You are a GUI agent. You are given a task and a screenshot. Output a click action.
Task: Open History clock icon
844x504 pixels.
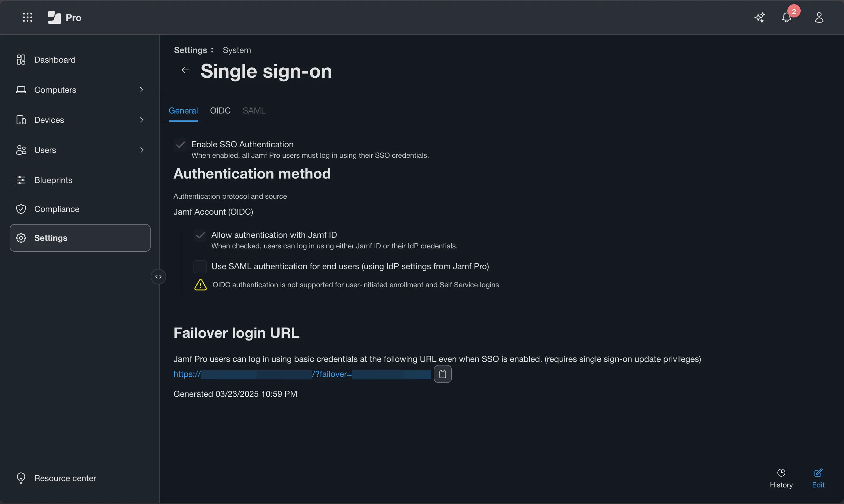point(781,473)
